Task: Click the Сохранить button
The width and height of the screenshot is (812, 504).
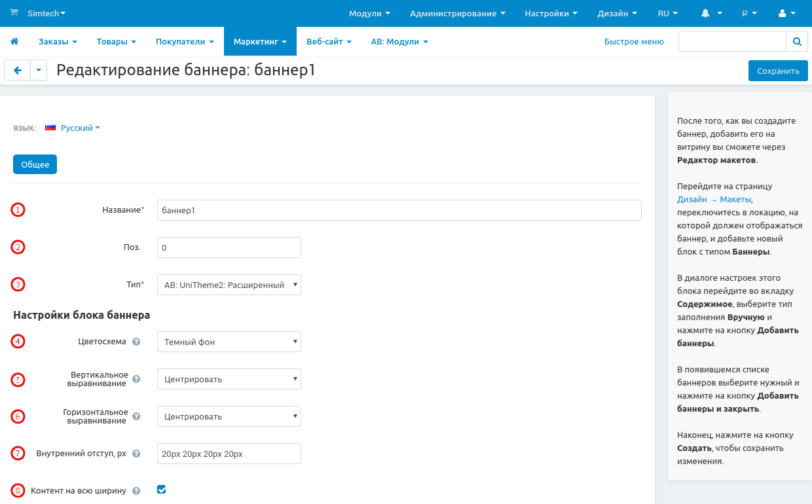Action: 778,71
